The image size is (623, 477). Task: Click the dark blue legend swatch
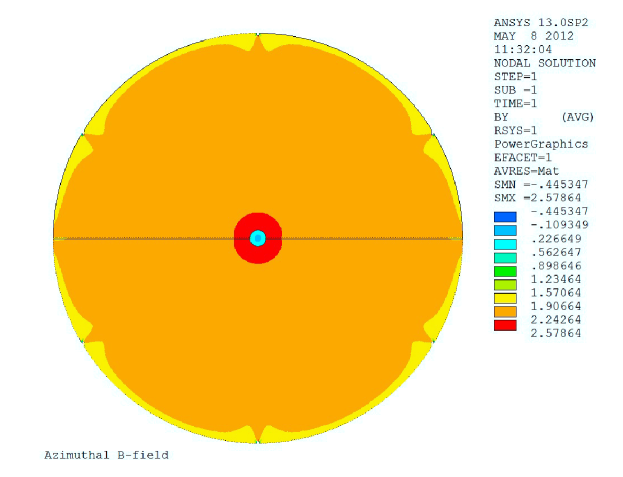tap(505, 217)
